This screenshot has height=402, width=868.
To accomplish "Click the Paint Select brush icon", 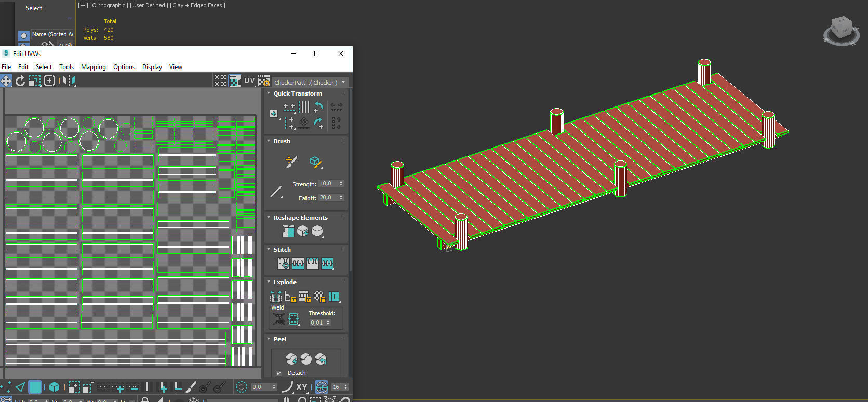I will coord(191,387).
